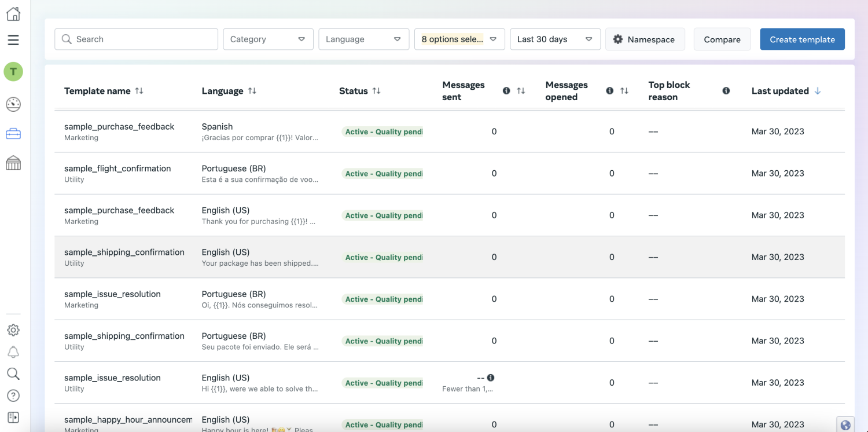The height and width of the screenshot is (432, 868).
Task: Open English sample_issue_resolution template
Action: [x=112, y=378]
